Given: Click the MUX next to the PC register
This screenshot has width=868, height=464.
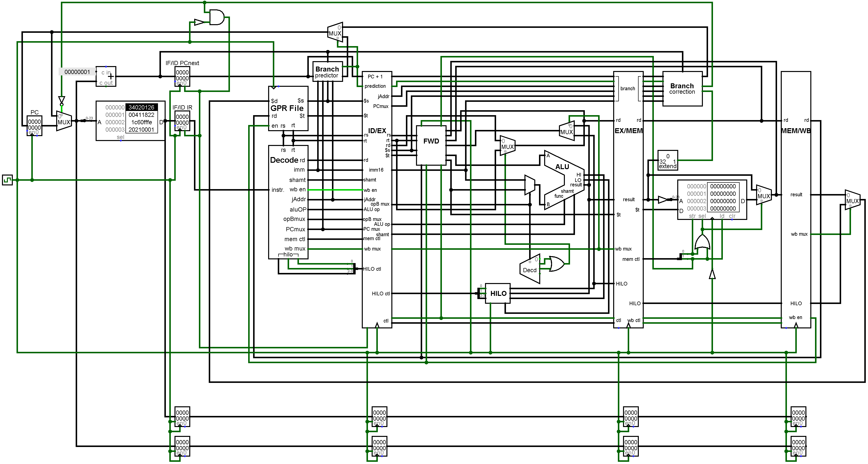Looking at the screenshot, I should pos(64,121).
